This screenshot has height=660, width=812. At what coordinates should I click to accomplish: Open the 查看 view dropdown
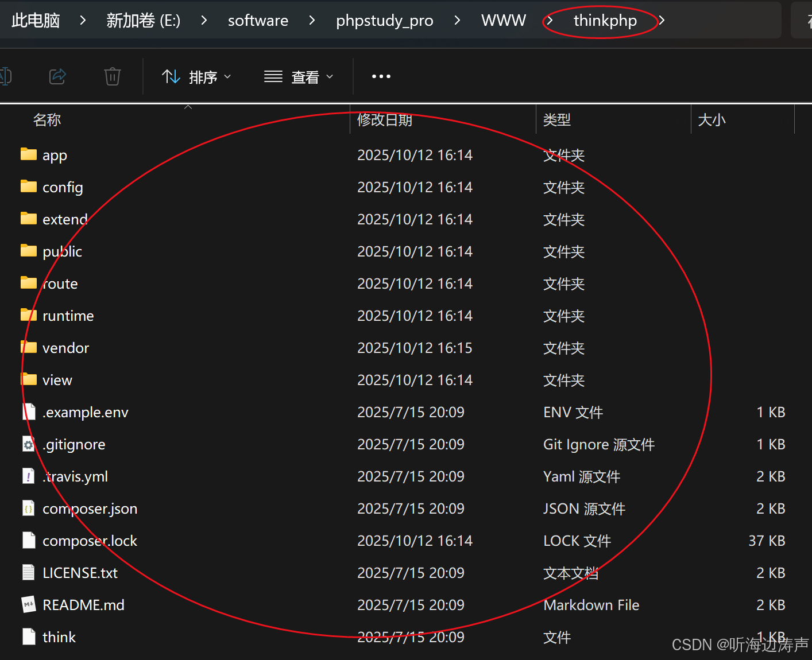click(299, 76)
